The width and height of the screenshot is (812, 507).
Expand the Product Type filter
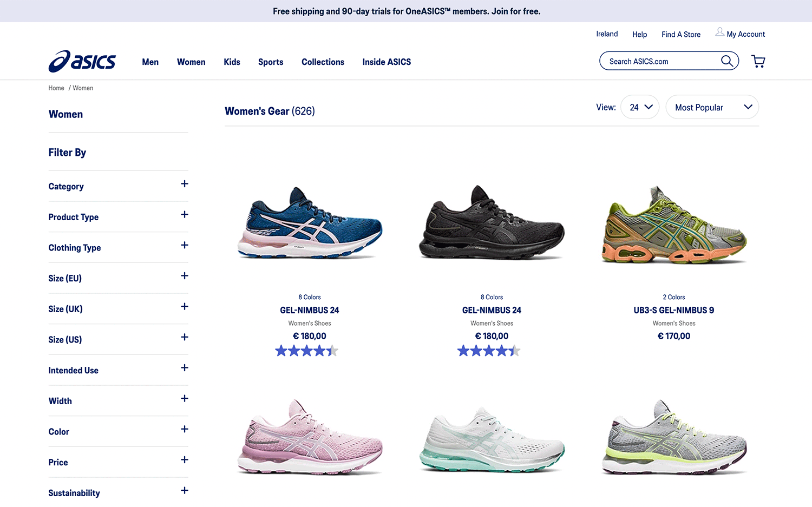tap(118, 217)
